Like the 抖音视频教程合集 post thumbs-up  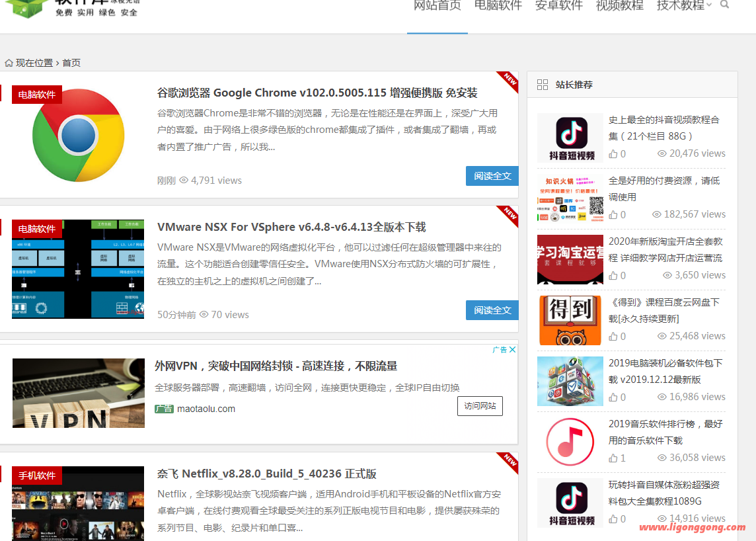613,154
